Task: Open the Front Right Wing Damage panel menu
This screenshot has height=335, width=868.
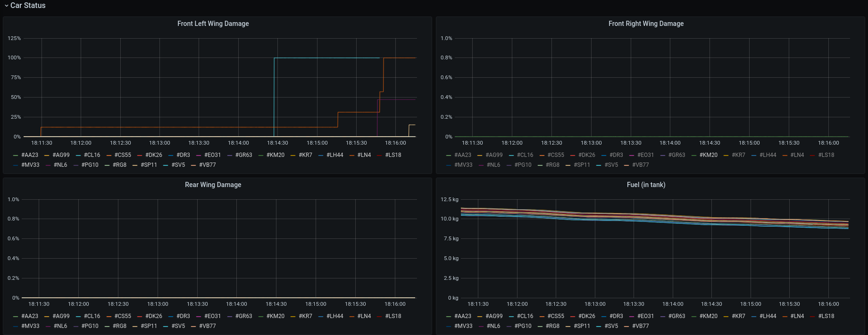Action: coord(646,24)
